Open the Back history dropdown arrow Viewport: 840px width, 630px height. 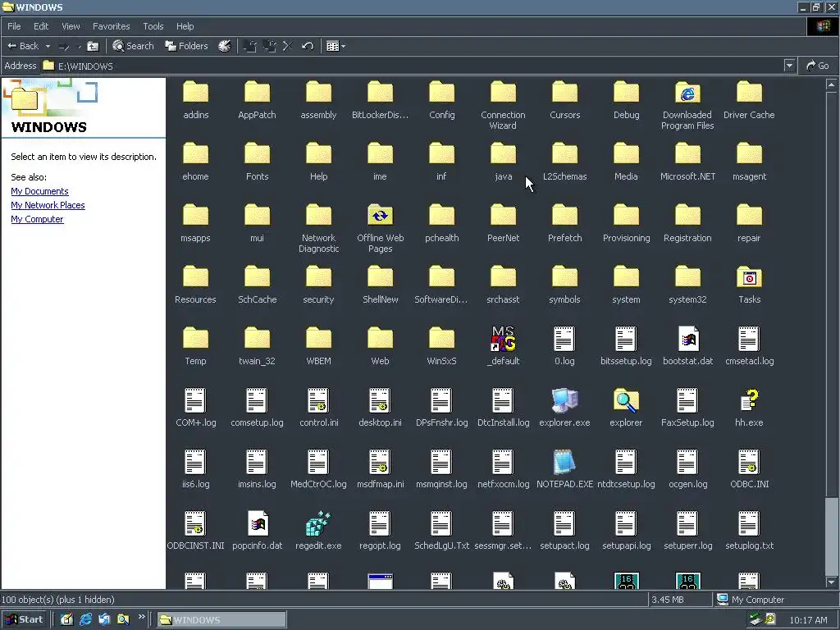point(48,46)
